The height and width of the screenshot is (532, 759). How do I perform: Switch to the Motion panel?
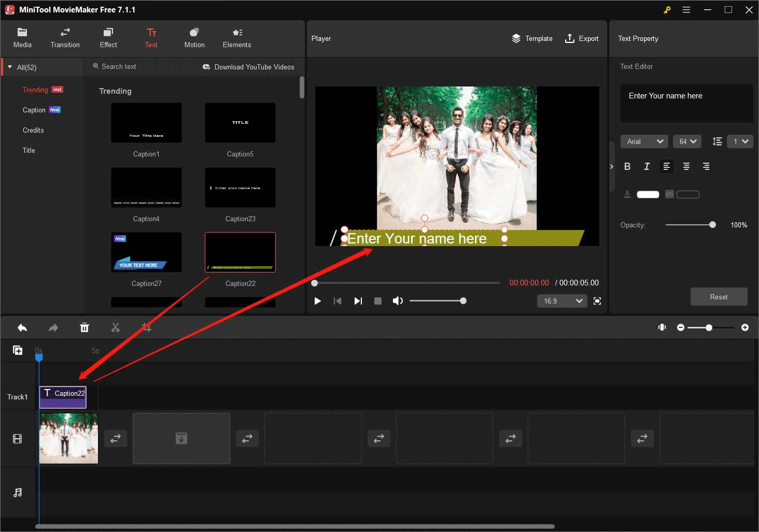coord(194,37)
